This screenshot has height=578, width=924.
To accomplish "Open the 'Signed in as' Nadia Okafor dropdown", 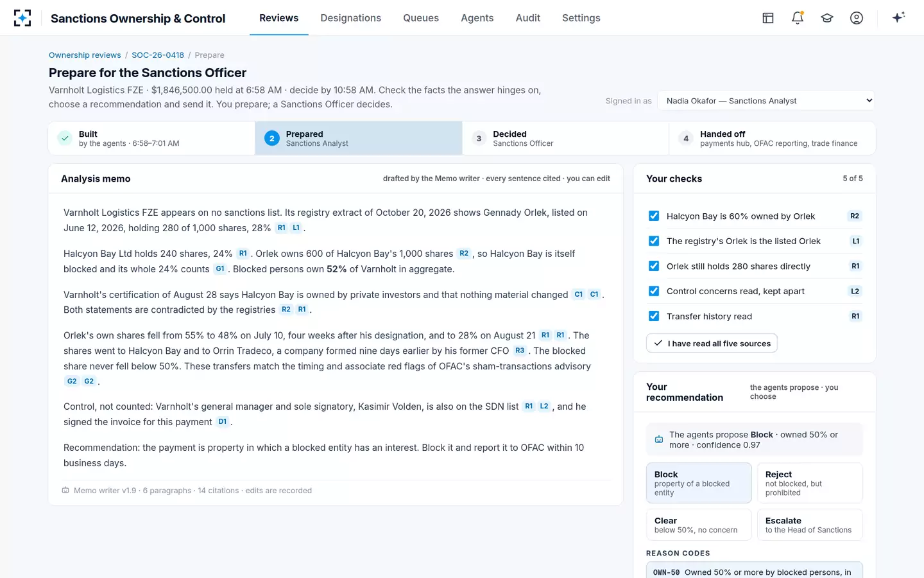I will coord(766,101).
